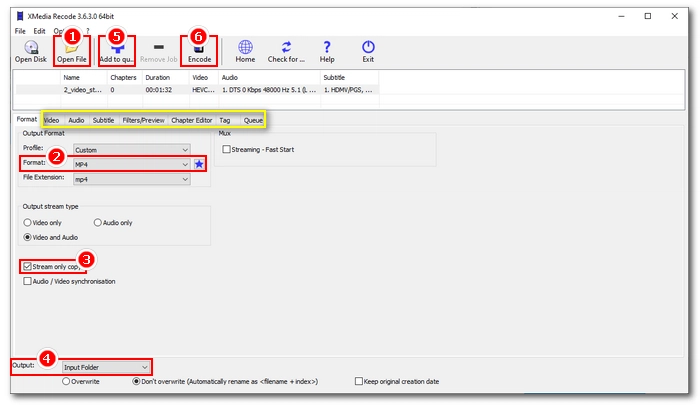Click the Chapters column header
Viewport: 700px width, 405px height.
pyautogui.click(x=125, y=77)
